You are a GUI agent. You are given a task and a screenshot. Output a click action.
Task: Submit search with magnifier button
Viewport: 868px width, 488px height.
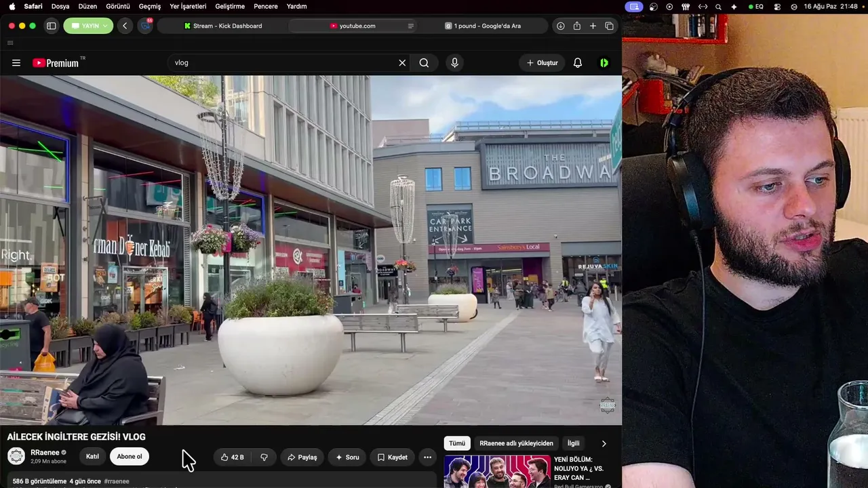(x=424, y=62)
